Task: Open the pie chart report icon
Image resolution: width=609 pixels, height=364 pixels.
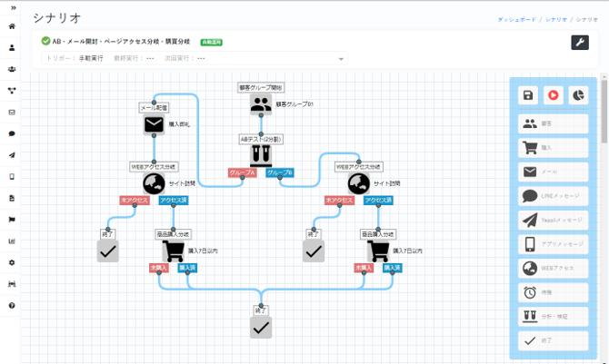Action: pyautogui.click(x=578, y=95)
